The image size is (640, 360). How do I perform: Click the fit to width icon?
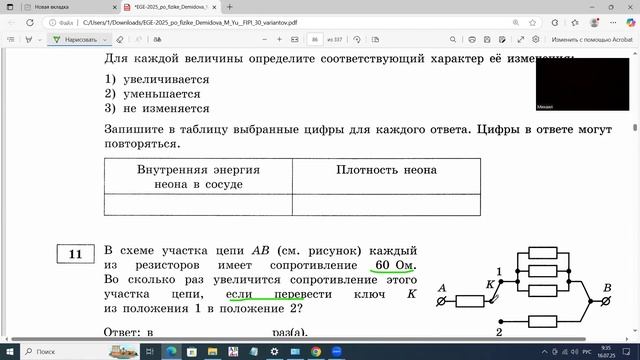point(295,40)
